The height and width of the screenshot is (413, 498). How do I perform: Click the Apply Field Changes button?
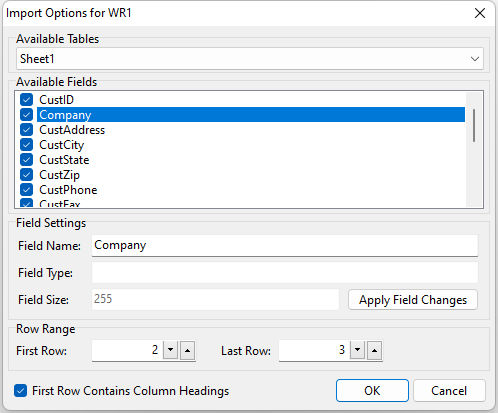pyautogui.click(x=413, y=300)
